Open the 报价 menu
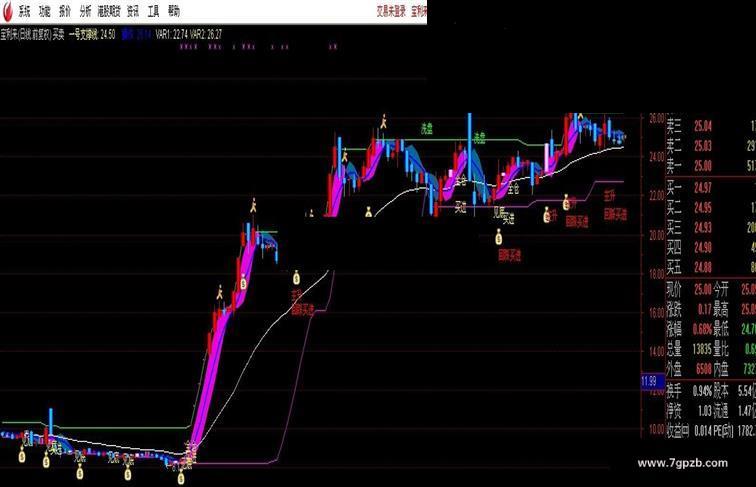 pyautogui.click(x=65, y=11)
